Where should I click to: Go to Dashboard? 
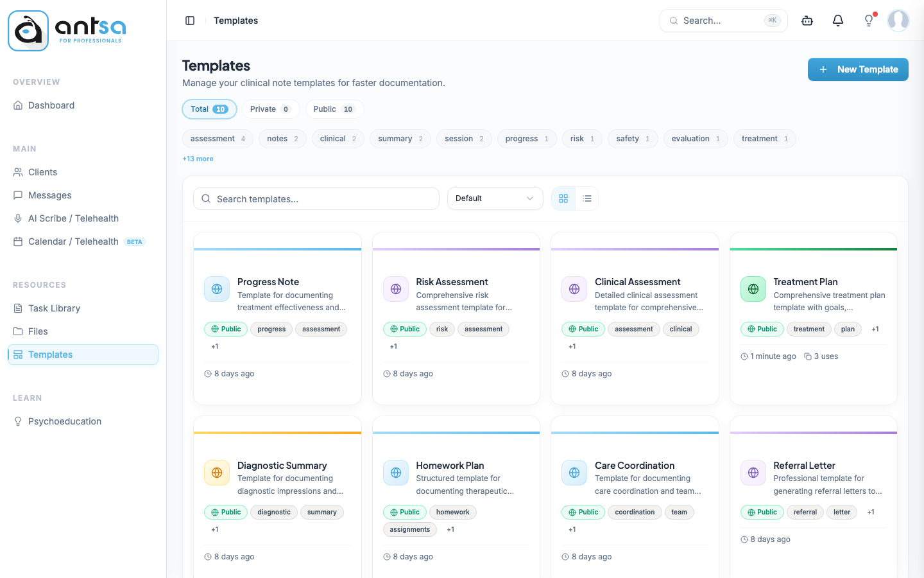click(83, 105)
